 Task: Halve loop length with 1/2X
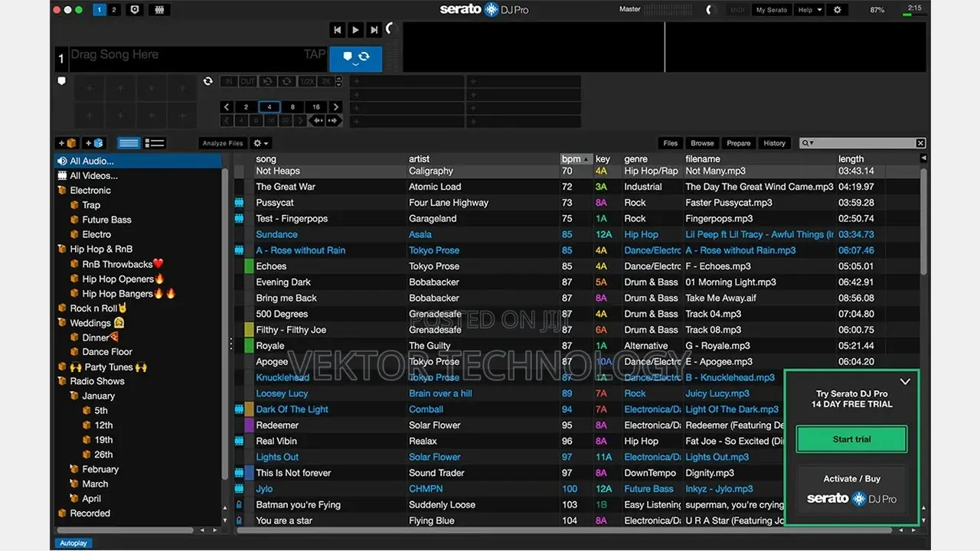click(x=307, y=81)
